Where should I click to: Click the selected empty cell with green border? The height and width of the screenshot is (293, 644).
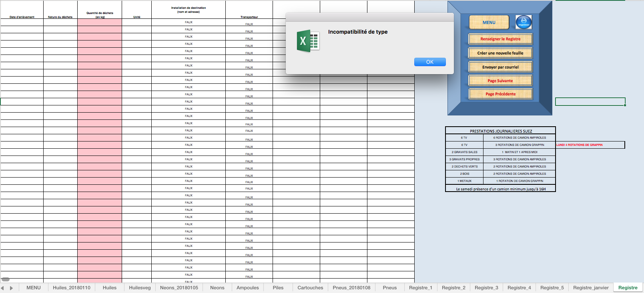590,102
